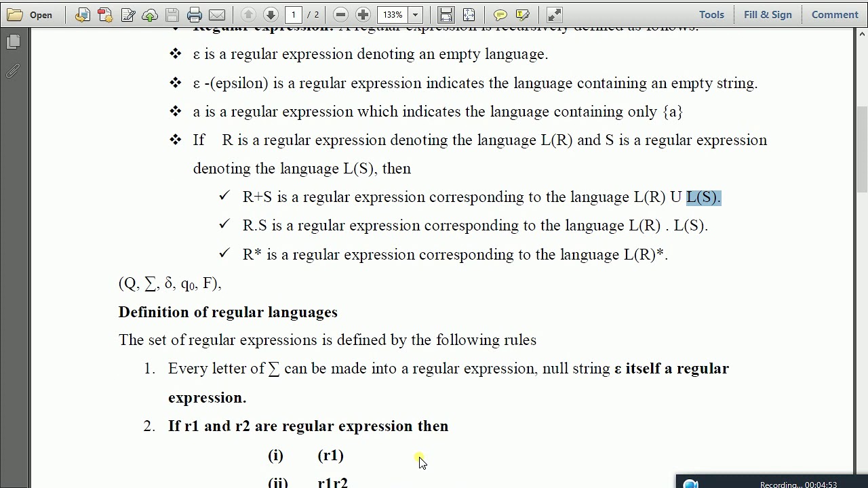Viewport: 868px width, 488px height.
Task: Click the highlighted text 'L(S).'
Action: point(703,197)
